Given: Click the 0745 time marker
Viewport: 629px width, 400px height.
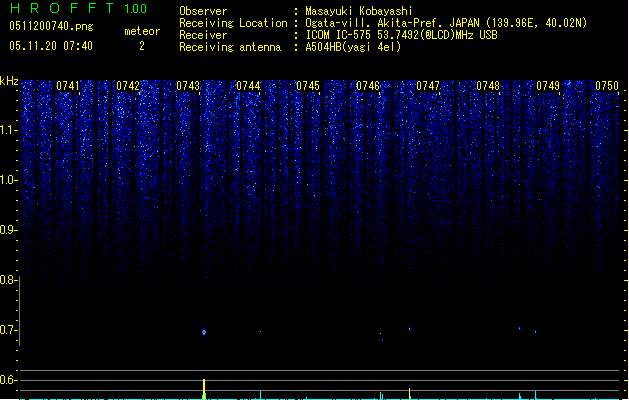Looking at the screenshot, I should [x=308, y=86].
